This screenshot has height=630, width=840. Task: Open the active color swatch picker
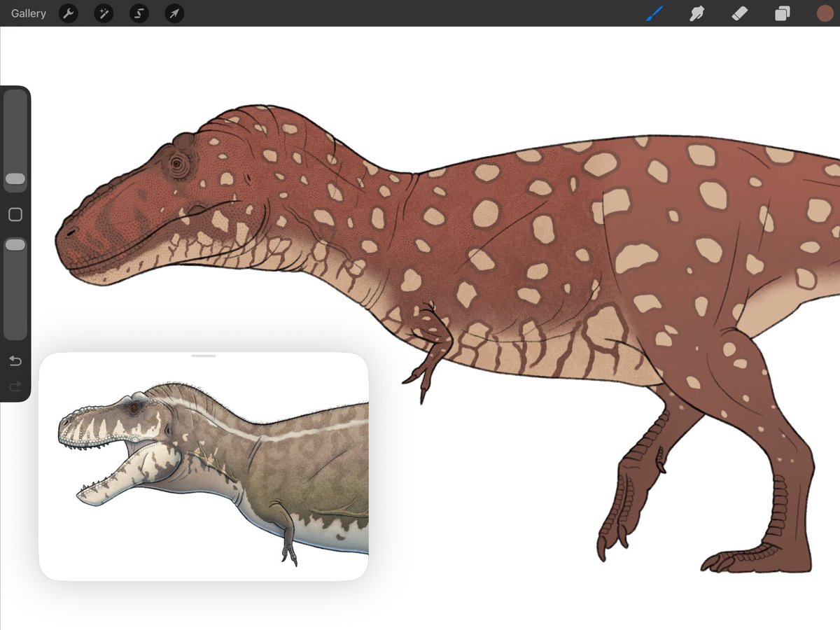825,13
